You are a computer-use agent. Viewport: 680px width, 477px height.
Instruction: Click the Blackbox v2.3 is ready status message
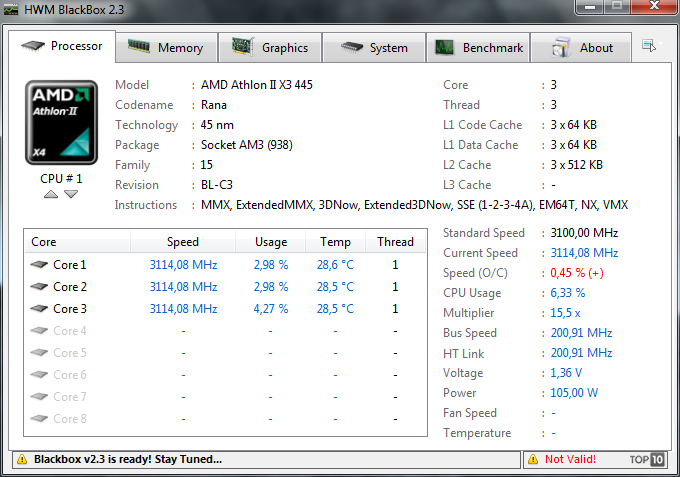coord(128,459)
